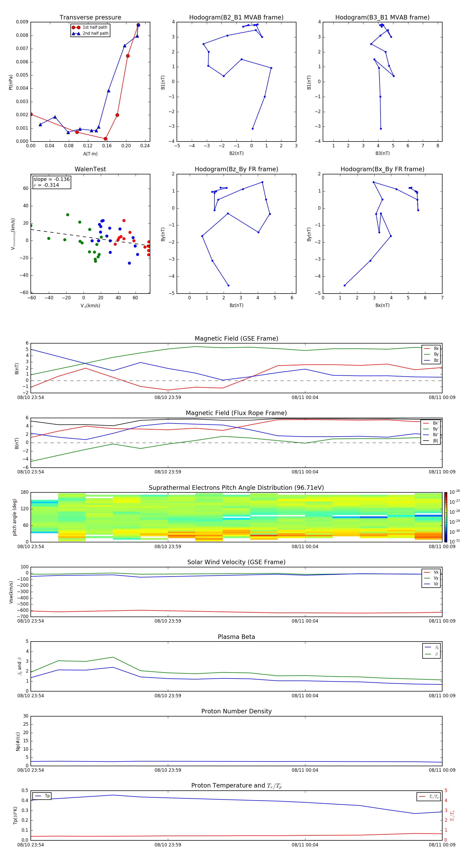Click the 'Transverse pressure' plot title
Image resolution: width=473 pixels, height=868 pixels.
pyautogui.click(x=90, y=18)
